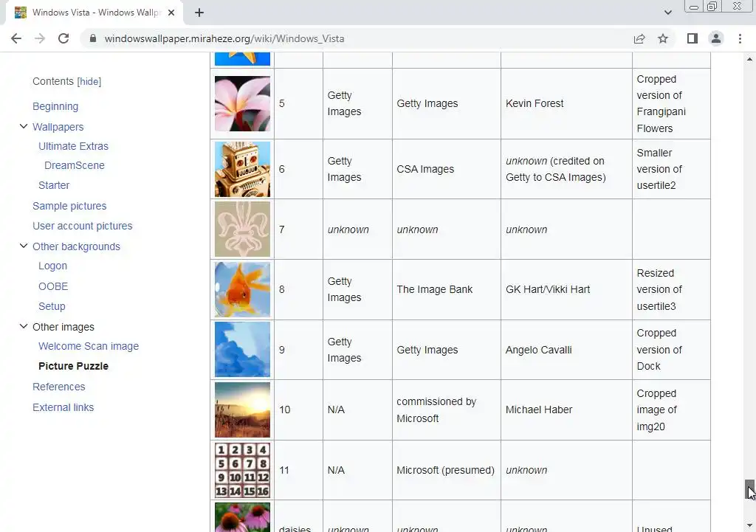The width and height of the screenshot is (756, 532).
Task: Open the browser side panel
Action: click(x=693, y=38)
